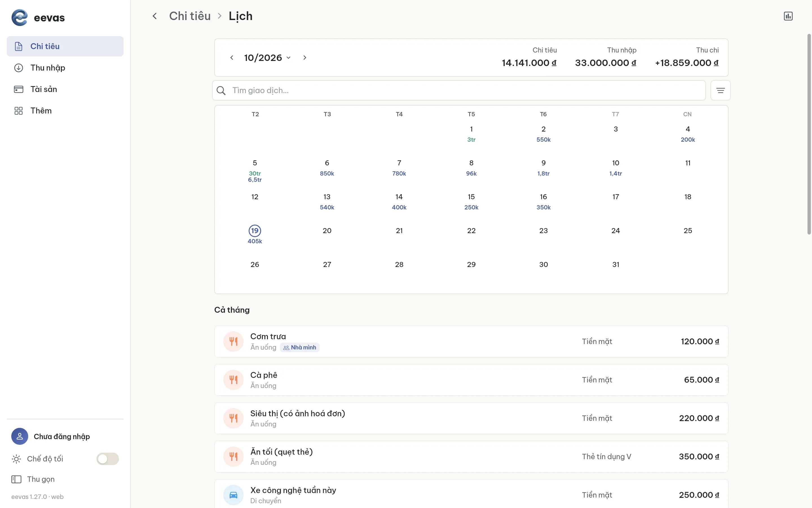Open the Chi tiêu sidebar menu
Viewport: 812px width, 508px height.
[x=65, y=46]
